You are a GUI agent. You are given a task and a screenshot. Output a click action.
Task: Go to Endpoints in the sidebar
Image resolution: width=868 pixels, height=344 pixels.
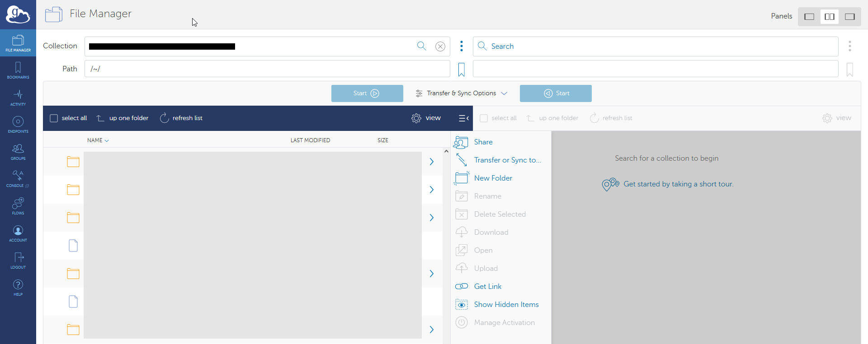(18, 125)
